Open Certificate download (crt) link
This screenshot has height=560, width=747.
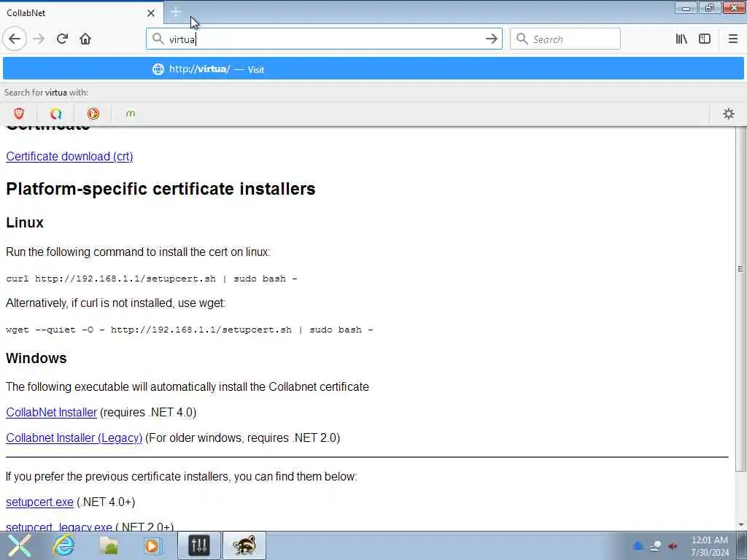tap(69, 156)
